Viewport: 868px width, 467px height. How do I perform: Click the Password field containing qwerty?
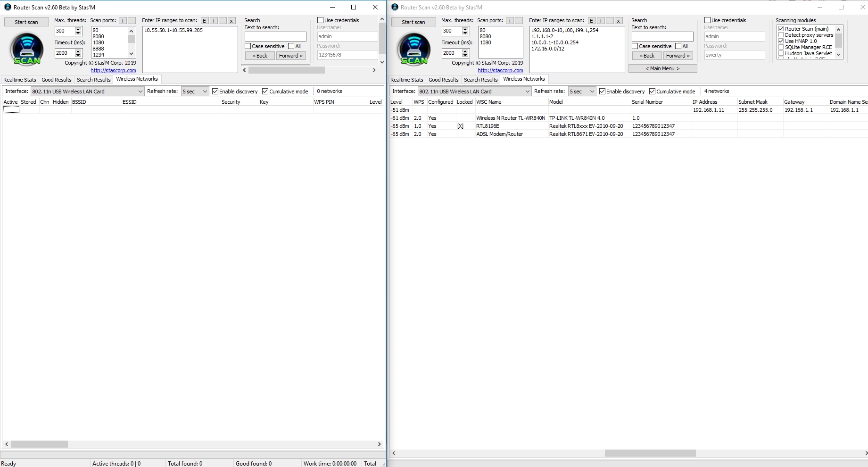[734, 55]
